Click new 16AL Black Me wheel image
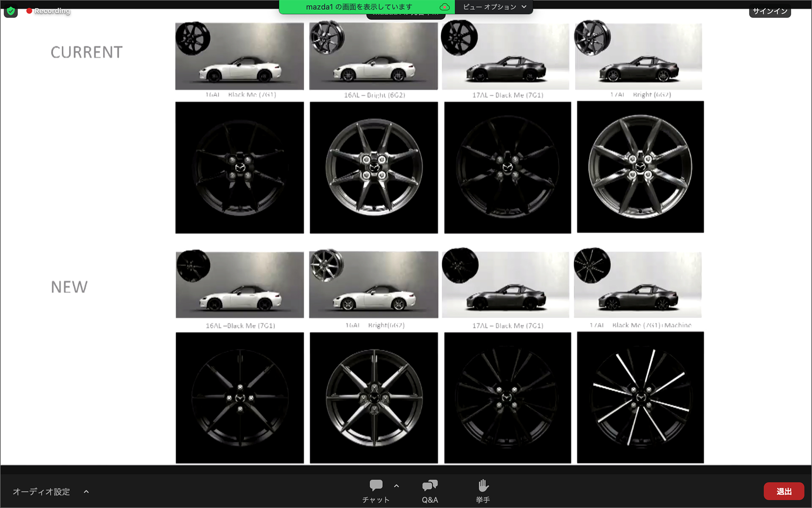Viewport: 812px width, 508px height. pos(240,397)
